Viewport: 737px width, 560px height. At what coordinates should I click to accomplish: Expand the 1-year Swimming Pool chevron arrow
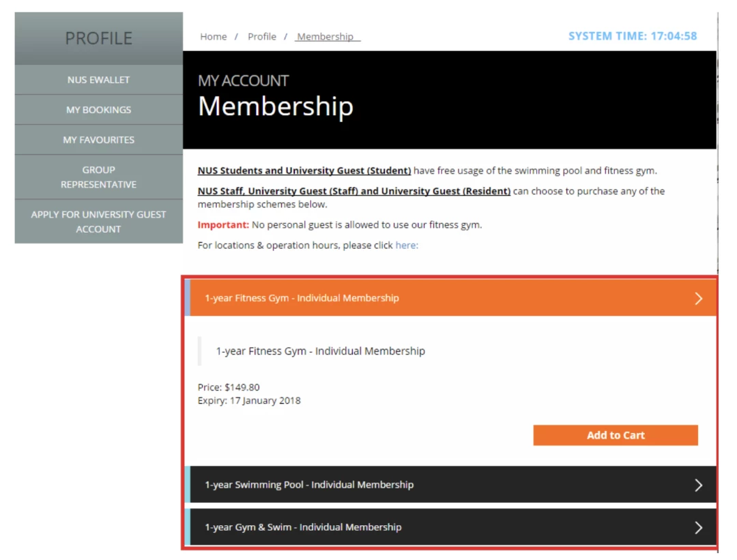coord(699,485)
